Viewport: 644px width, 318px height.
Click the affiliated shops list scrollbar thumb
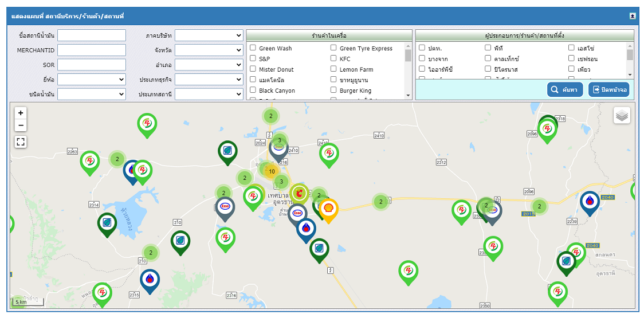pyautogui.click(x=408, y=55)
